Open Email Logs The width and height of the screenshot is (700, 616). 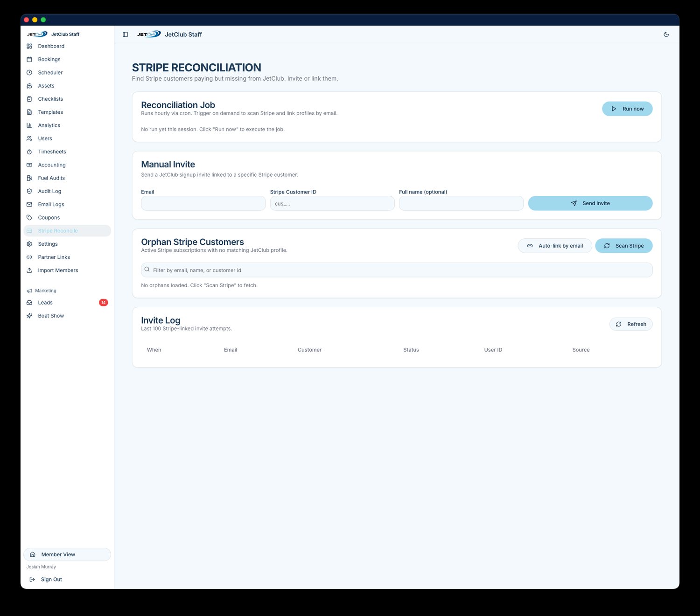pos(67,204)
